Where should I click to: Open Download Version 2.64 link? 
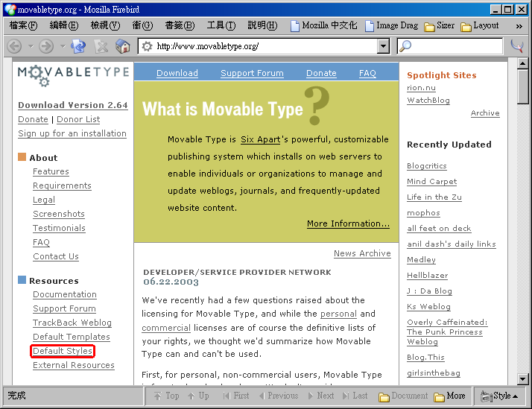coord(73,105)
